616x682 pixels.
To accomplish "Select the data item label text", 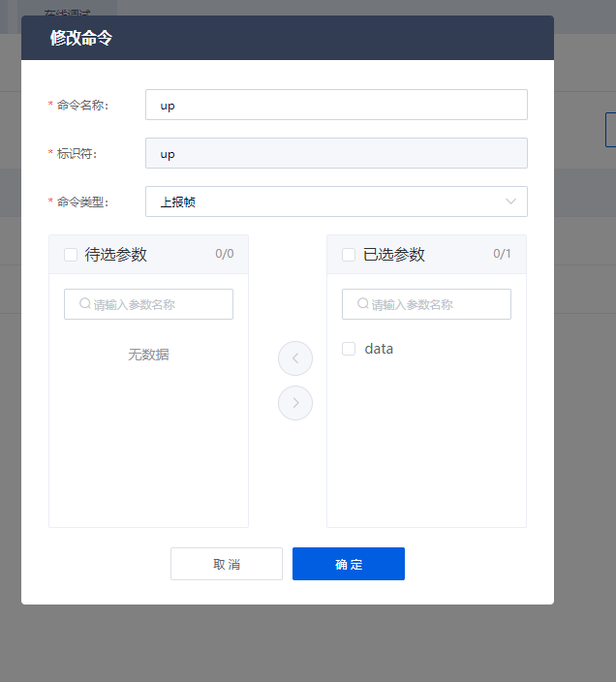I will point(379,349).
